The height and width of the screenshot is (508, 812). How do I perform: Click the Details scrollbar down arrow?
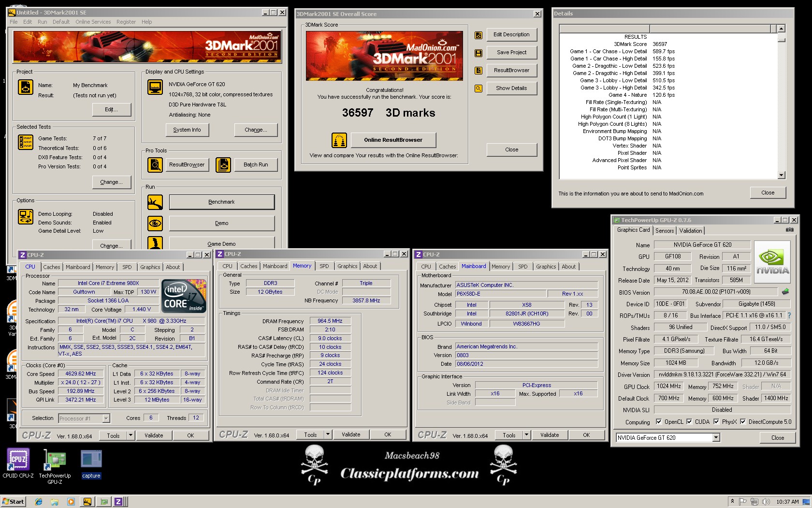pyautogui.click(x=782, y=175)
